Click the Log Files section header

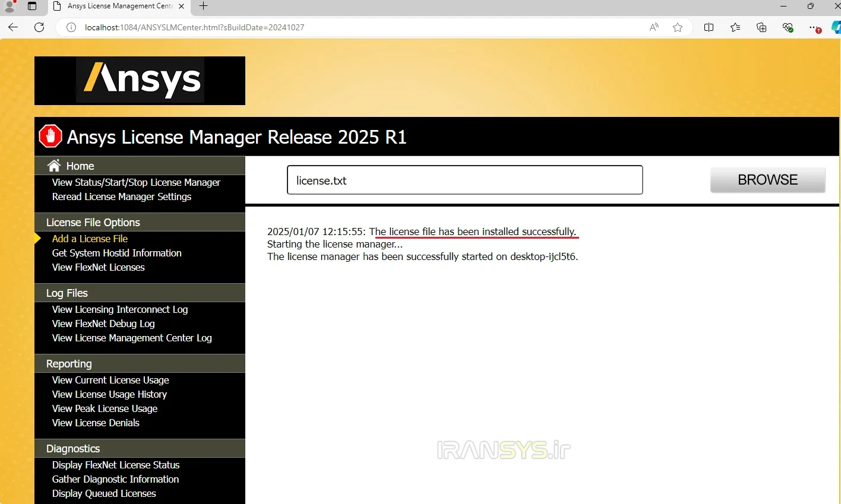click(x=140, y=293)
